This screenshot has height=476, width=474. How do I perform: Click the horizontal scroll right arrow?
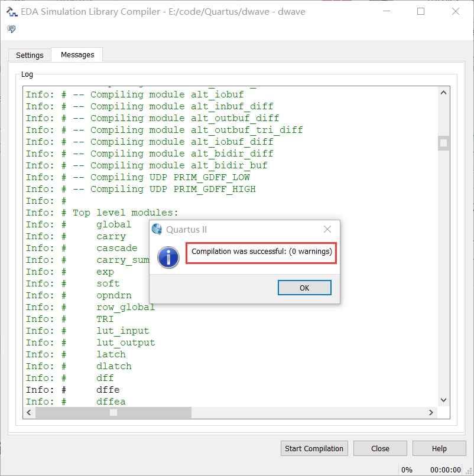pyautogui.click(x=431, y=412)
